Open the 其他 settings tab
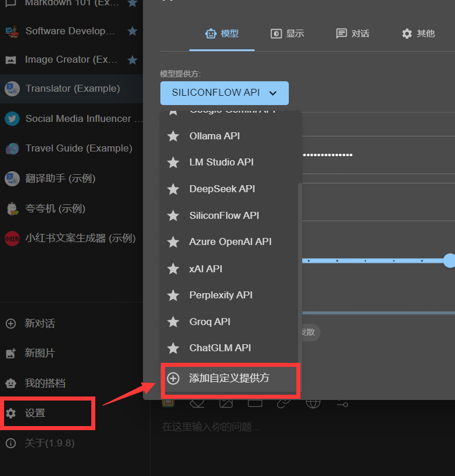The width and height of the screenshot is (455, 476). click(x=418, y=34)
